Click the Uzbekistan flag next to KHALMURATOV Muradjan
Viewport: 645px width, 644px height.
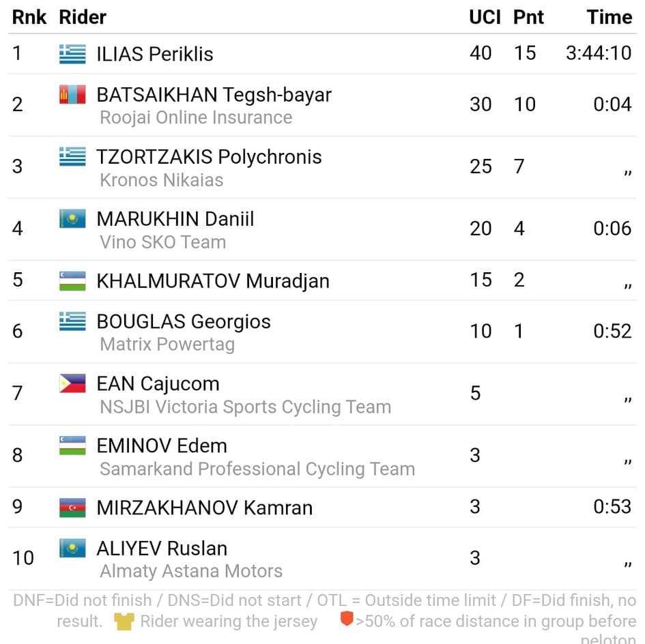72,281
